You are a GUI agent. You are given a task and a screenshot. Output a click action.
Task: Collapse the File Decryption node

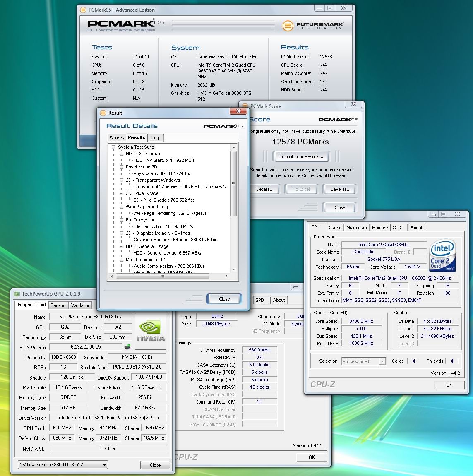(x=121, y=220)
